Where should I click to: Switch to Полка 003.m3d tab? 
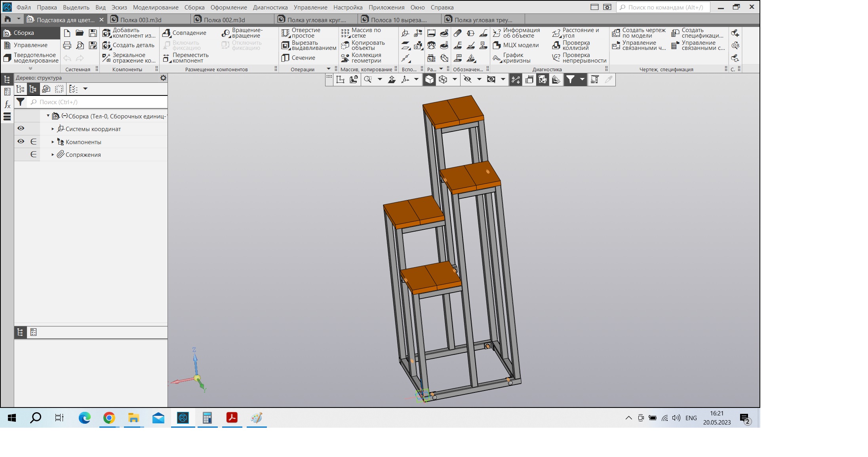pos(148,20)
